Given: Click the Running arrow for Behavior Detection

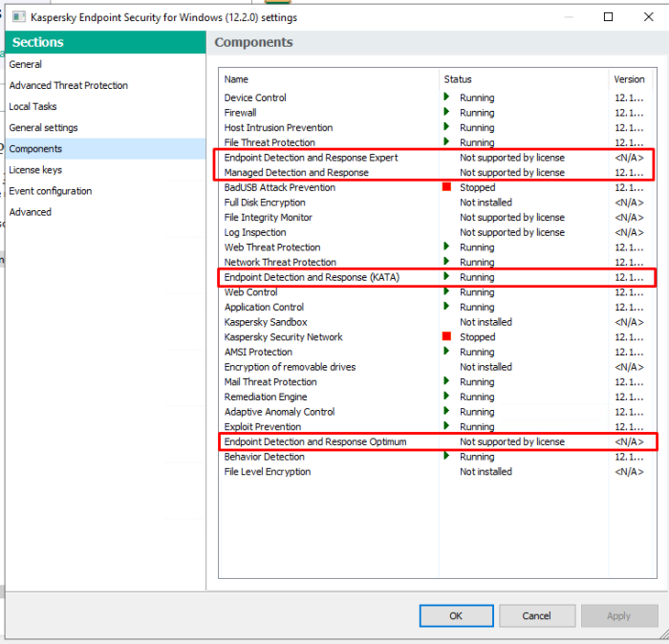Looking at the screenshot, I should (x=446, y=456).
